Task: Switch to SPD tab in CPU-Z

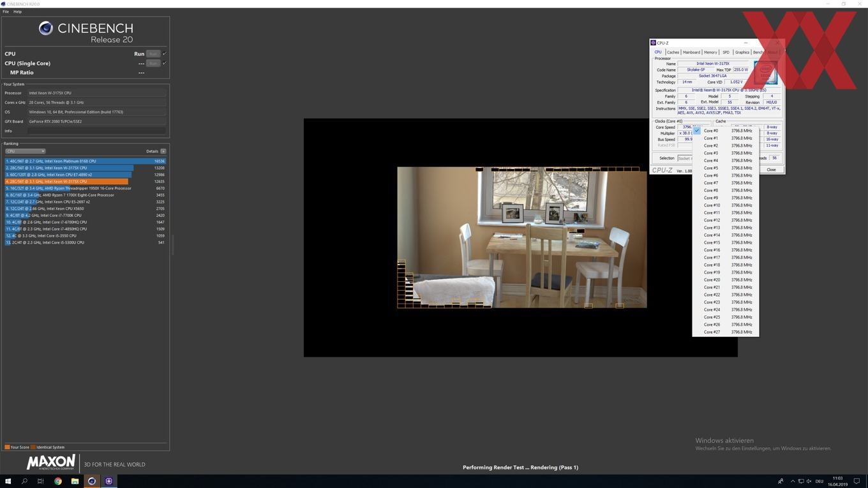Action: click(726, 52)
